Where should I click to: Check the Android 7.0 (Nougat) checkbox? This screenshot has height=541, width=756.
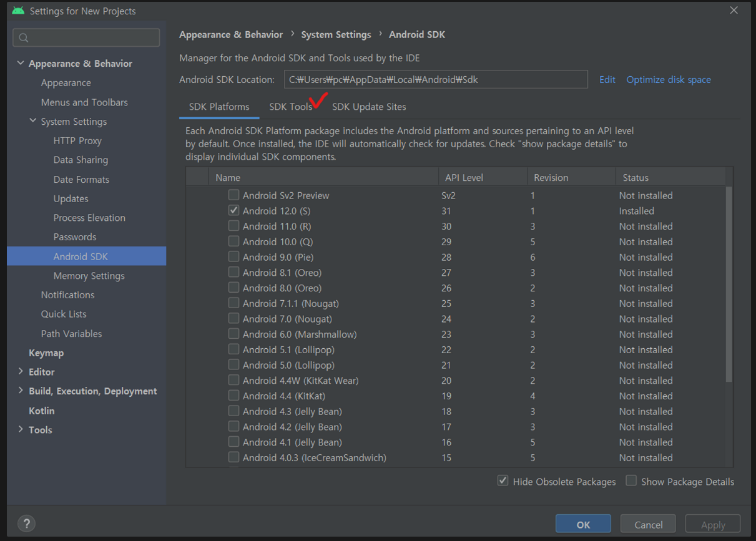point(233,318)
